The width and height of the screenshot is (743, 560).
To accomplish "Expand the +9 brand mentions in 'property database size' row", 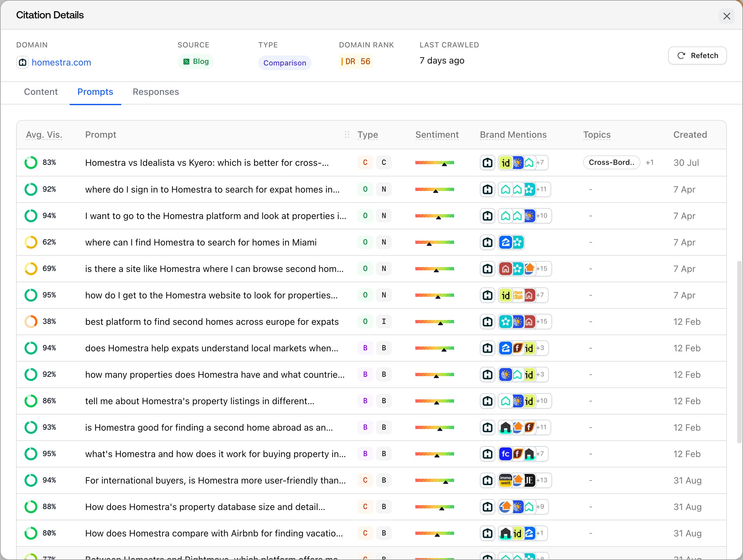I will coord(540,507).
